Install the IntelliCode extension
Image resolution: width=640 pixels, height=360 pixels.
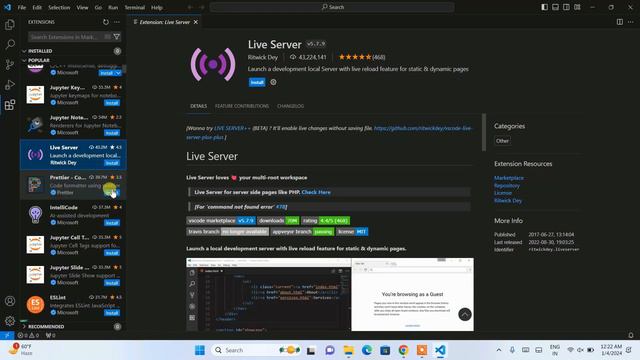(x=112, y=223)
